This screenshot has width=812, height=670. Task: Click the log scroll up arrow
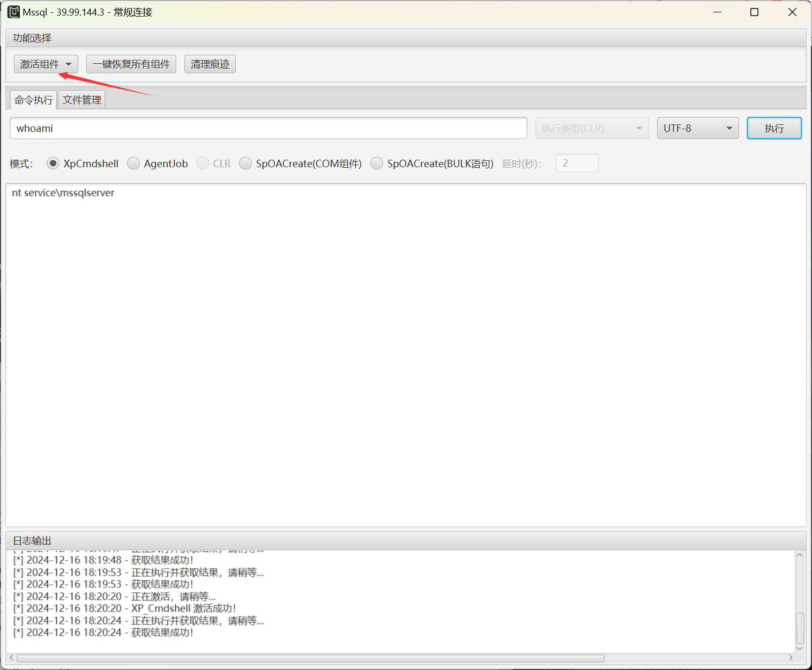800,555
